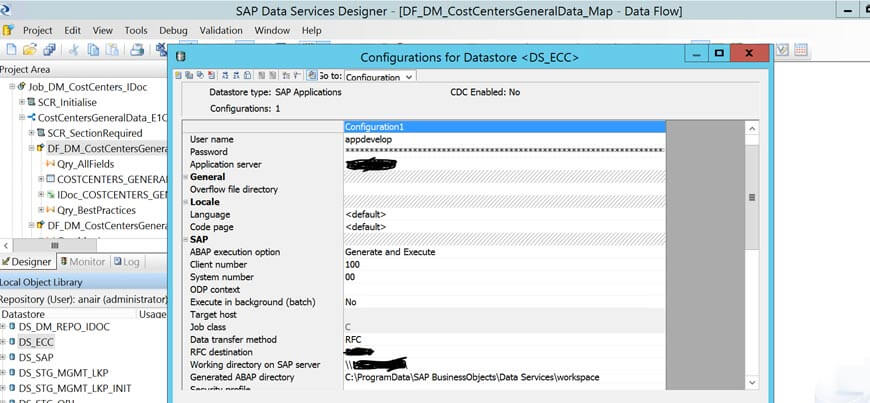Click the Save All toolbar icon
Image resolution: width=870 pixels, height=403 pixels.
click(49, 50)
